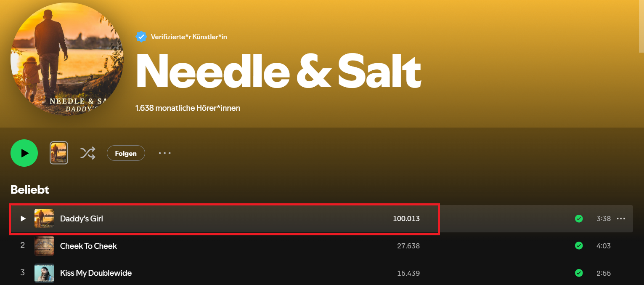This screenshot has width=644, height=285.
Task: Enable shuffle for Needle & Salt
Action: [87, 153]
